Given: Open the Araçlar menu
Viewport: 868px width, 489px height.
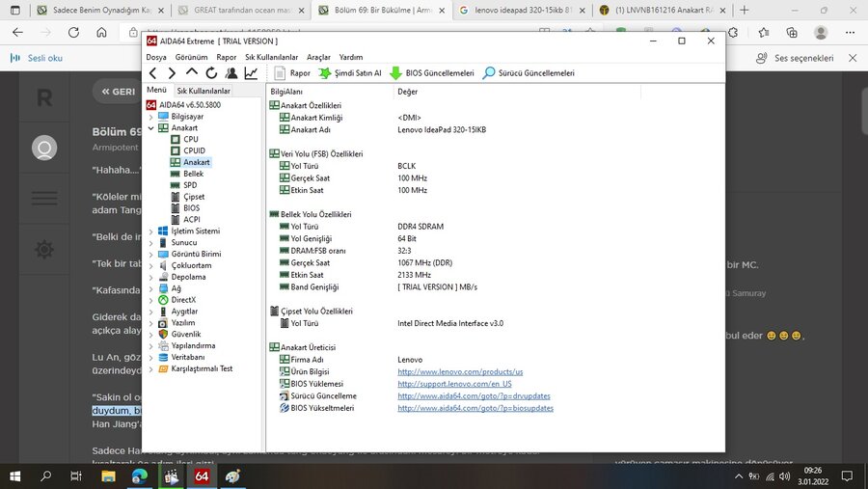Looking at the screenshot, I should pyautogui.click(x=318, y=57).
